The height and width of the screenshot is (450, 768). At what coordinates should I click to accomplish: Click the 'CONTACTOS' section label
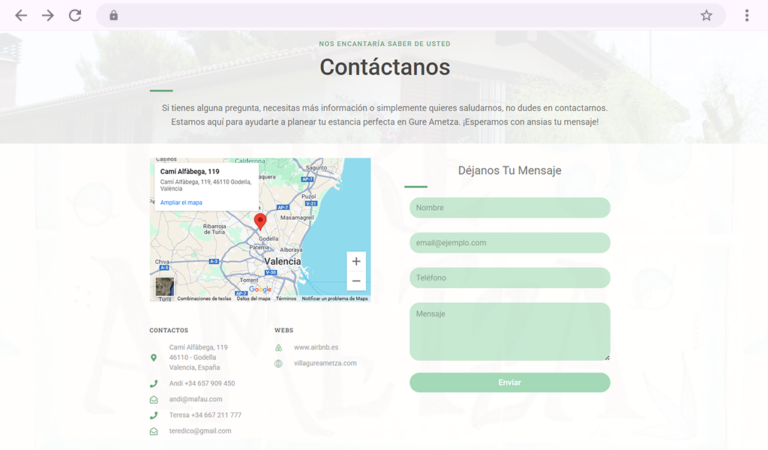168,331
